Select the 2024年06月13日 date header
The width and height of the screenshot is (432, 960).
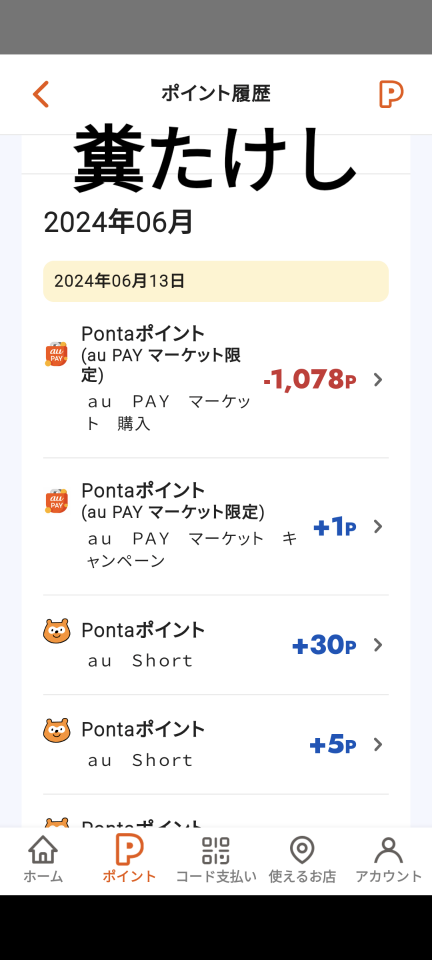pos(215,281)
